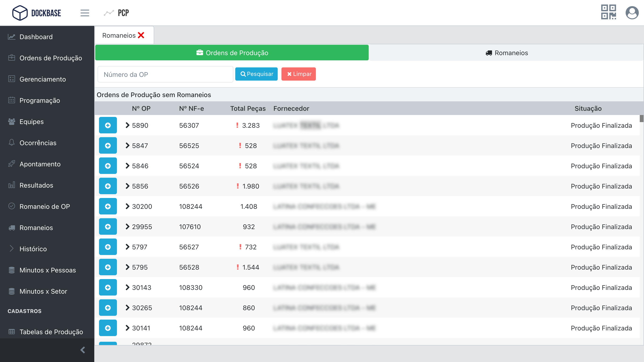Open Ocorrências bell icon in sidebar
644x362 pixels.
[12, 143]
